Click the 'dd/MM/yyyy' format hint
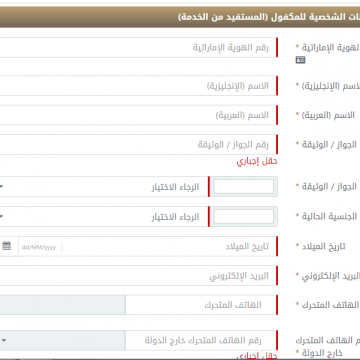Viewport: 360px width, 360px height. [39, 247]
